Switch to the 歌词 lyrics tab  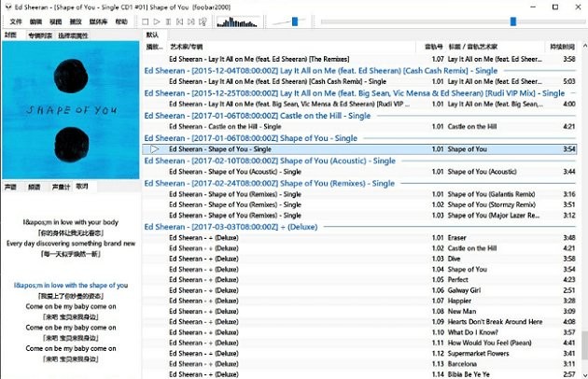coord(82,187)
